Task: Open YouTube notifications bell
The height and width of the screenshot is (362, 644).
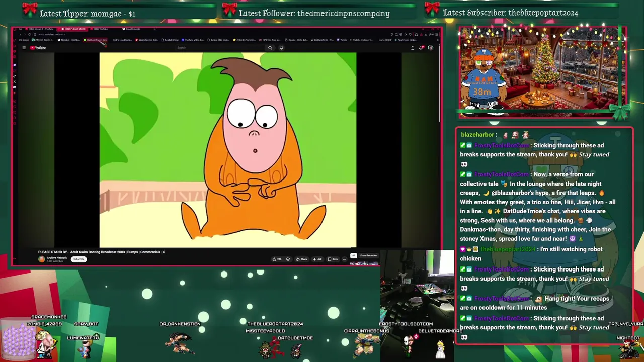Action: tap(421, 48)
